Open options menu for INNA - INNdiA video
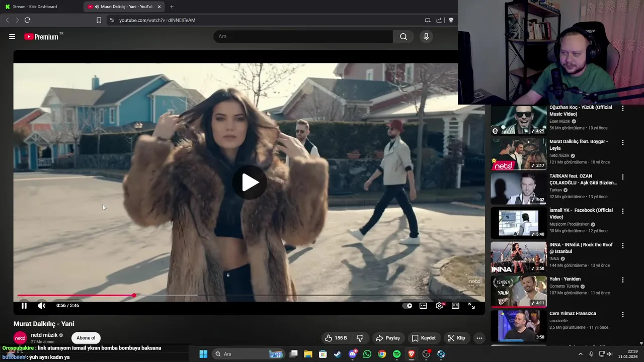The height and width of the screenshot is (362, 644). point(623,245)
